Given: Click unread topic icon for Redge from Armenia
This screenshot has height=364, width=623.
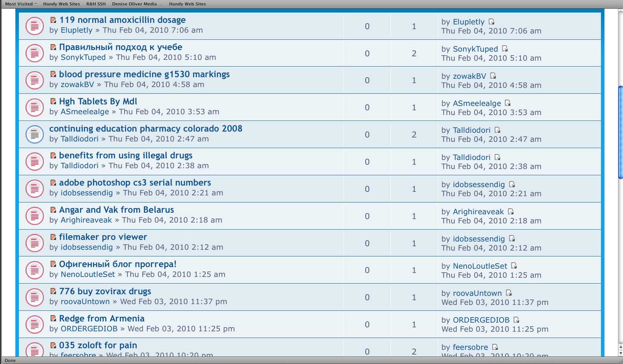Looking at the screenshot, I should point(35,324).
